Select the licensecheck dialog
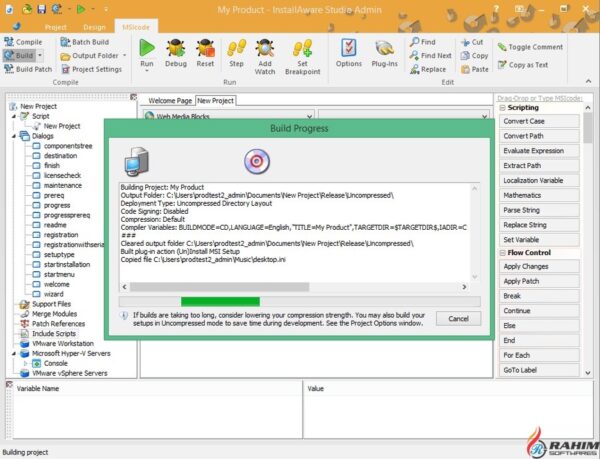Screen dimensions: 600x459 (x=62, y=176)
